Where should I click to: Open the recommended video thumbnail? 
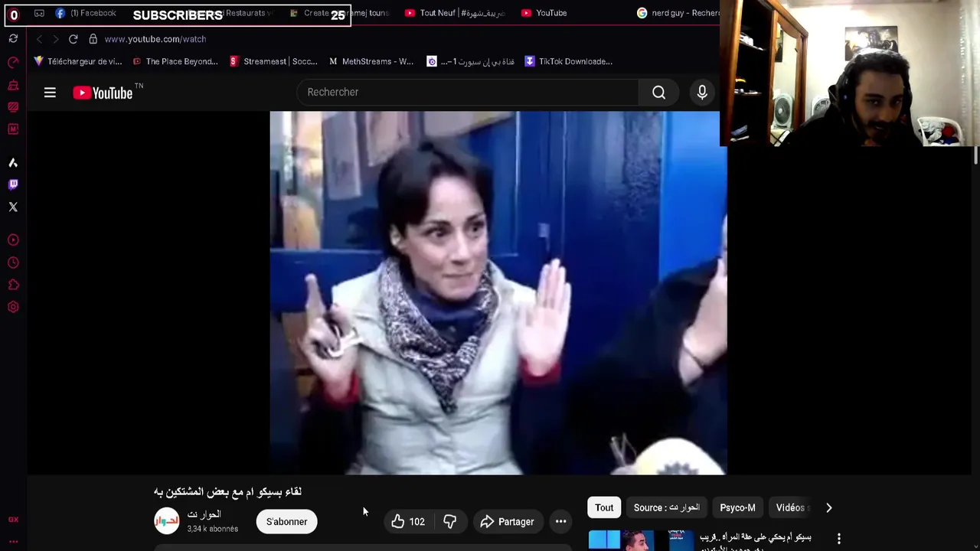[640, 540]
